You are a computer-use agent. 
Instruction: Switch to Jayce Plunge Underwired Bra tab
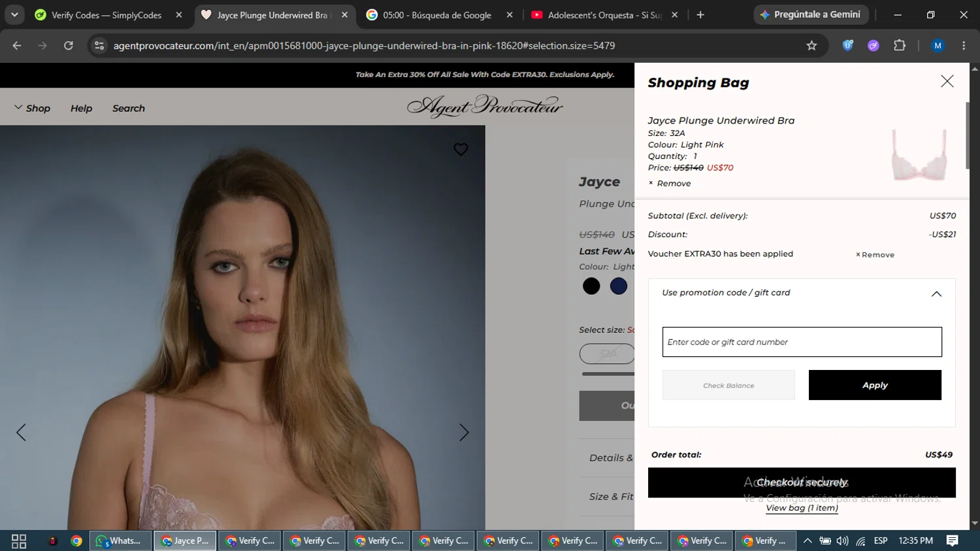click(274, 15)
